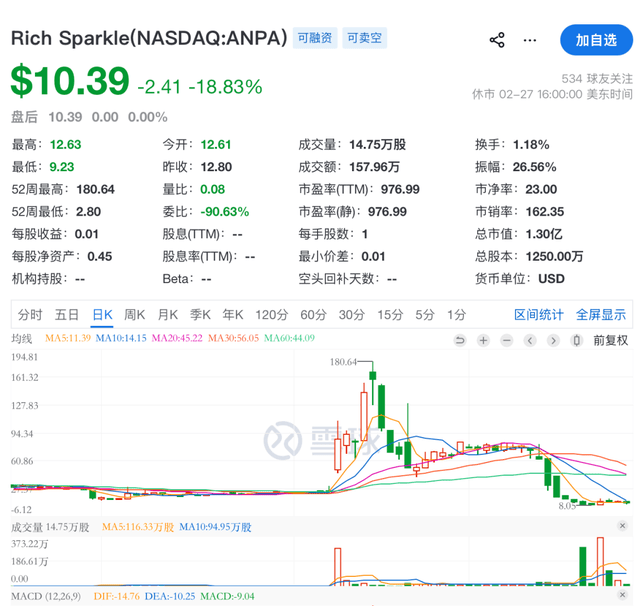This screenshot has height=606, width=640.
Task: Open the 均线 indicator selector
Action: tap(22, 340)
